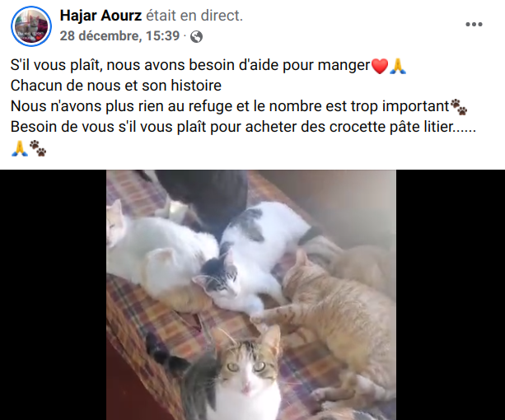Click the praying hands emoji on the last line
This screenshot has width=505, height=420.
(x=19, y=148)
